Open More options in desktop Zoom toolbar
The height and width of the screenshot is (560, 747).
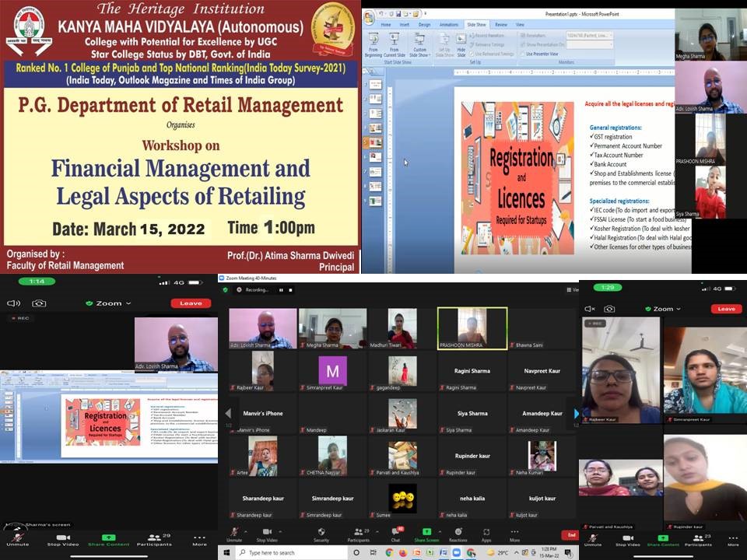(x=514, y=534)
